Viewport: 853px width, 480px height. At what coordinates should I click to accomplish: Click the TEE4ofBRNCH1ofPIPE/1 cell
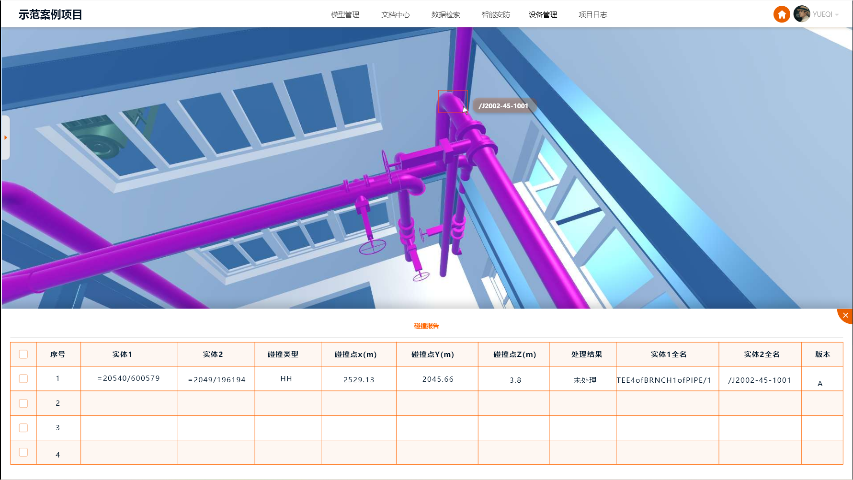click(667, 380)
